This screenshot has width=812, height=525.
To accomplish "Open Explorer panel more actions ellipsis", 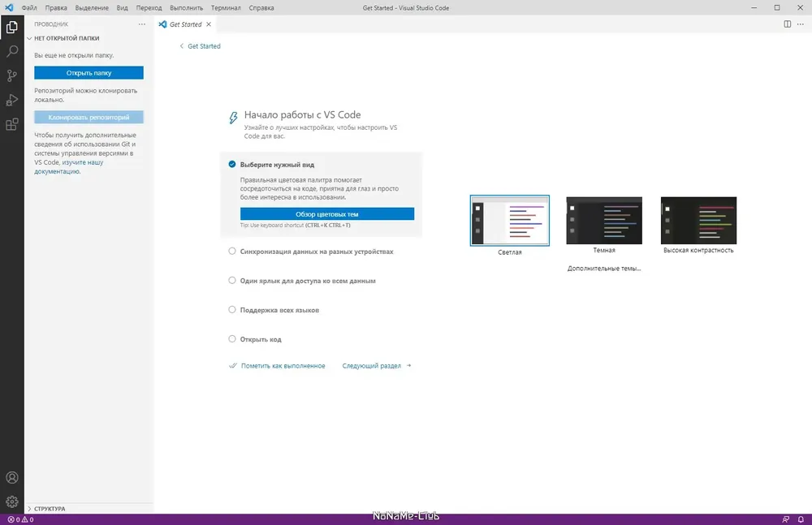I will click(142, 24).
